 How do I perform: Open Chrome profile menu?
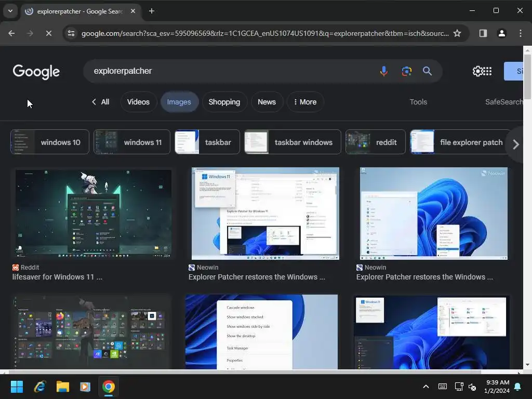[x=501, y=33]
